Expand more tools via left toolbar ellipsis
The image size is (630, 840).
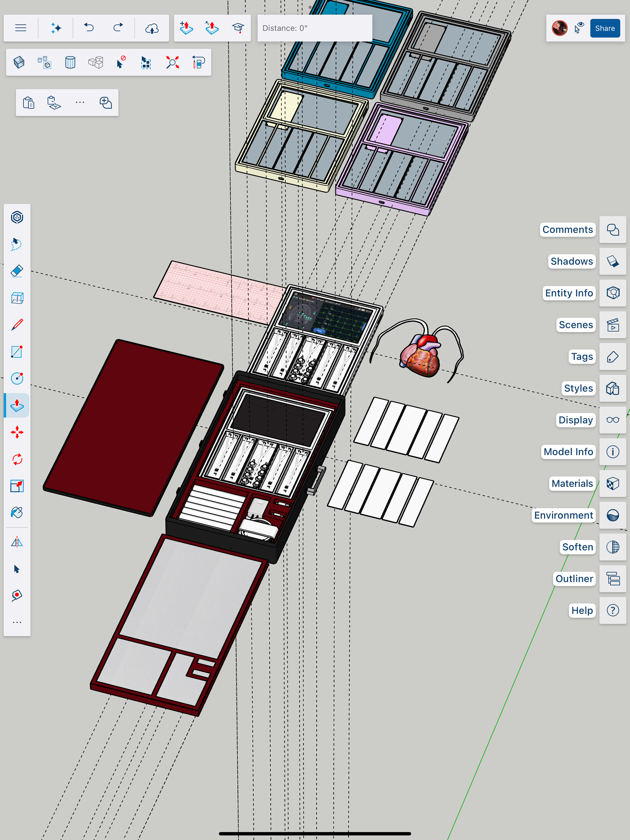tap(17, 622)
